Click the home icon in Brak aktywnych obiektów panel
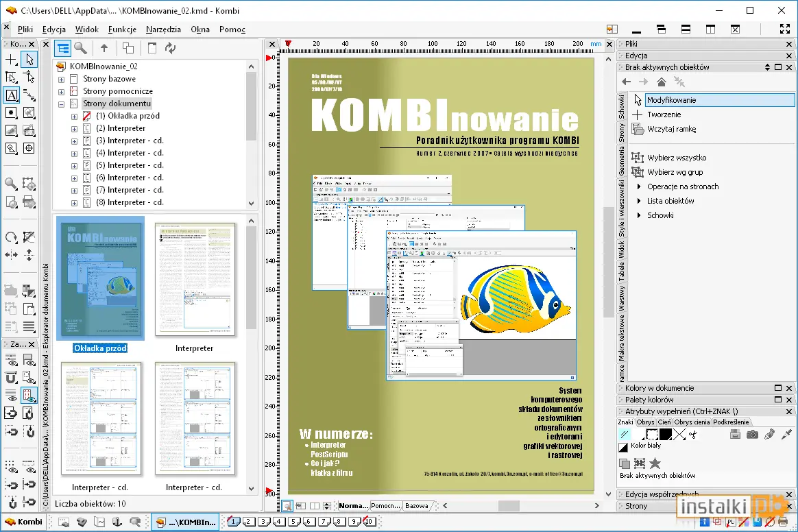Viewport: 798px width, 532px height. tap(662, 82)
